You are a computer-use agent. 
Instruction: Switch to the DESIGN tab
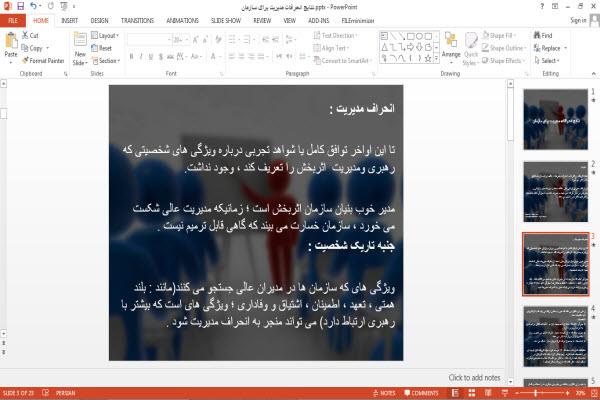(99, 21)
